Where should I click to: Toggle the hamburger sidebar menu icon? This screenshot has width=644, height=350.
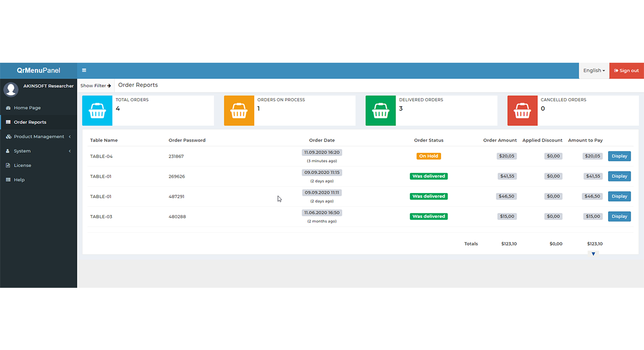[84, 70]
